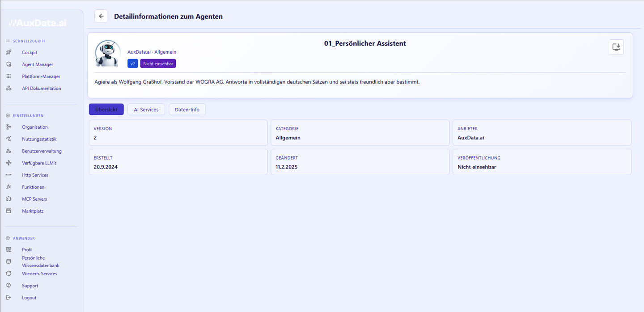Click the puzzle icon beside MCP Servers
This screenshot has height=312, width=644.
[8, 199]
